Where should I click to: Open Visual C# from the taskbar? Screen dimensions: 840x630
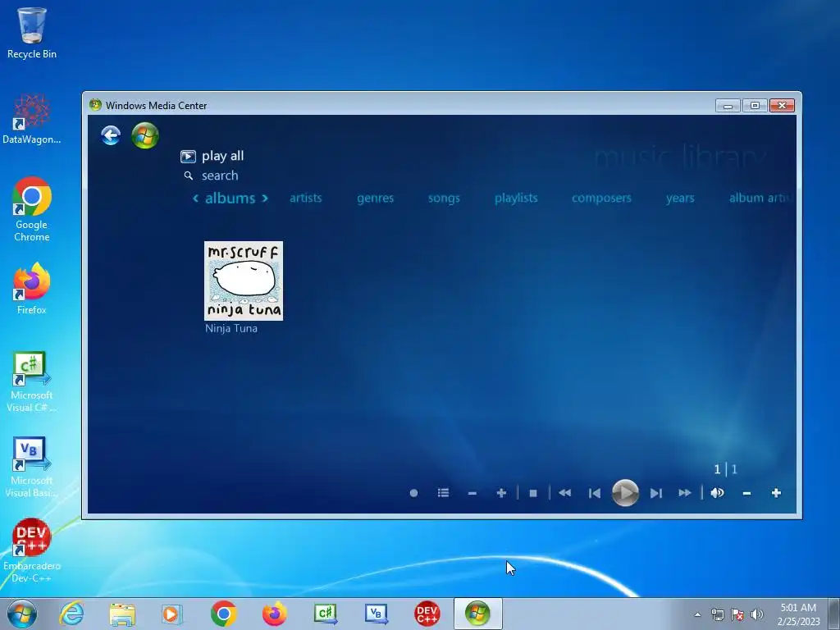(325, 614)
